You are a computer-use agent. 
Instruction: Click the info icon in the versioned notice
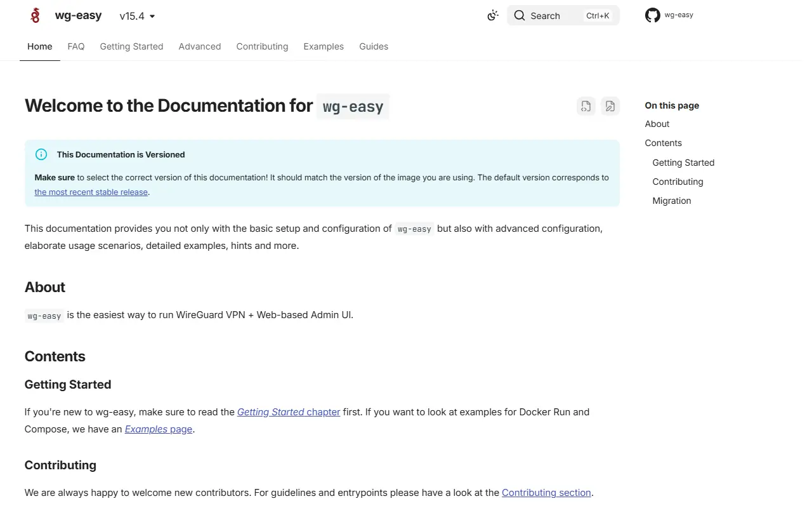(x=41, y=154)
